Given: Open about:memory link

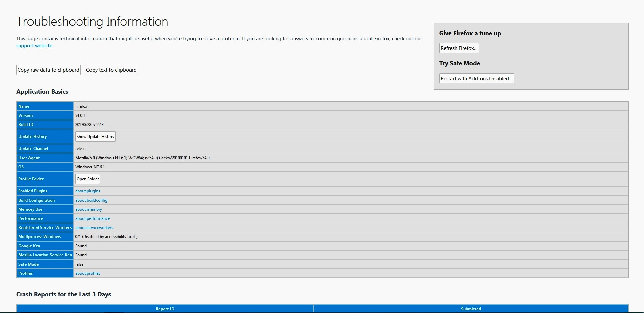Looking at the screenshot, I should point(88,209).
